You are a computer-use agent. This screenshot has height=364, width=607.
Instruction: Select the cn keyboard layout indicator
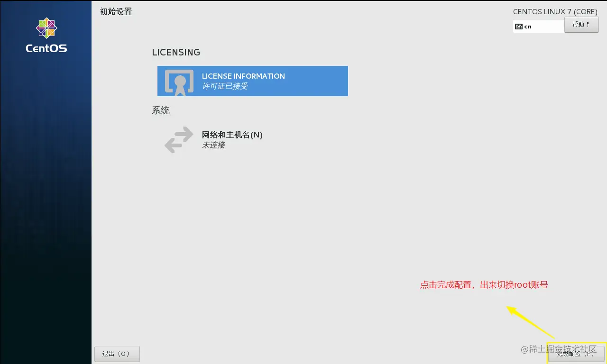[x=539, y=27]
